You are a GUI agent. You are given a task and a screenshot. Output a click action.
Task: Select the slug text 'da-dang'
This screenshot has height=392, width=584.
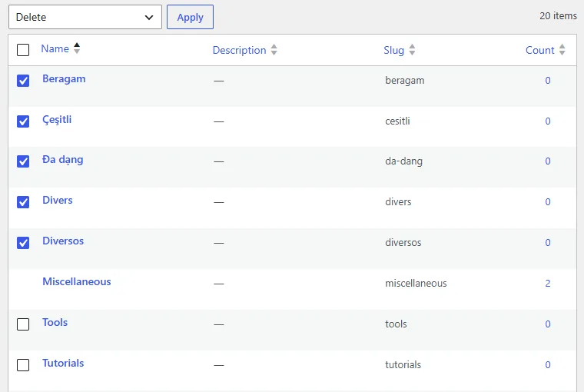point(403,161)
